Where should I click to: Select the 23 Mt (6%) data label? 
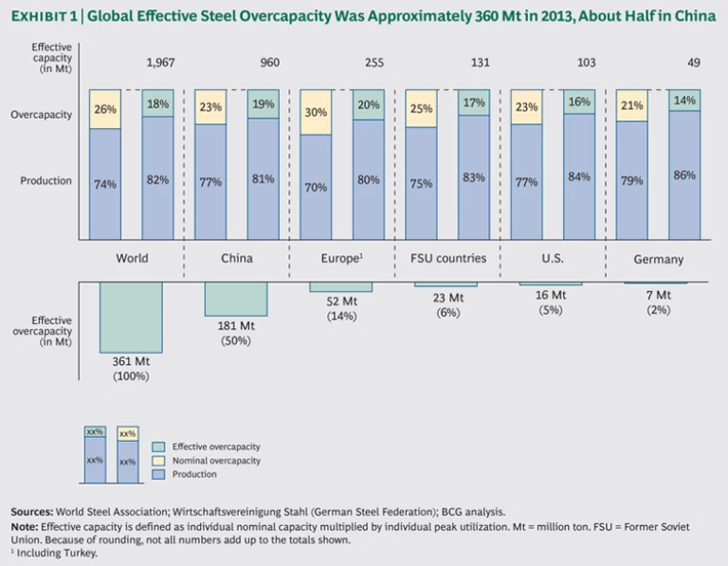(x=447, y=303)
